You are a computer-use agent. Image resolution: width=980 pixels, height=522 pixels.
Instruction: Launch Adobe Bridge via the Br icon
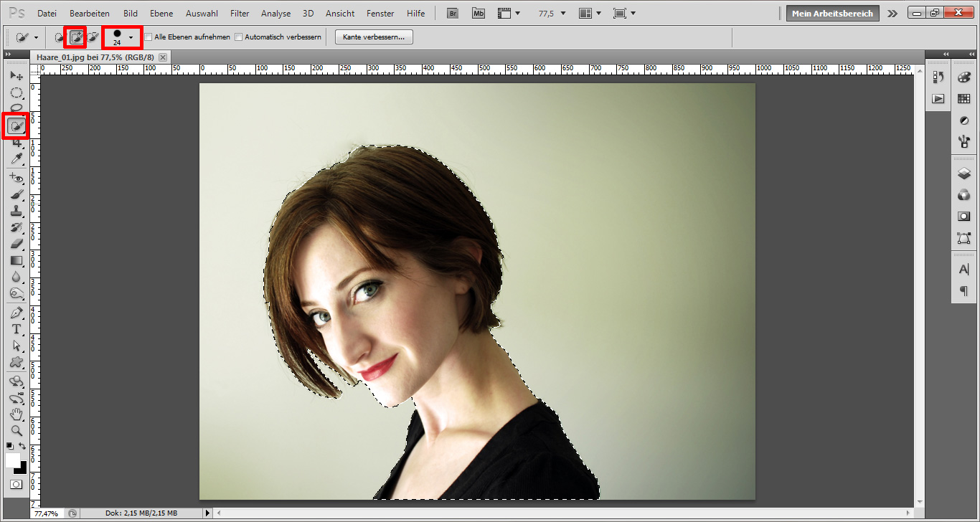click(452, 12)
